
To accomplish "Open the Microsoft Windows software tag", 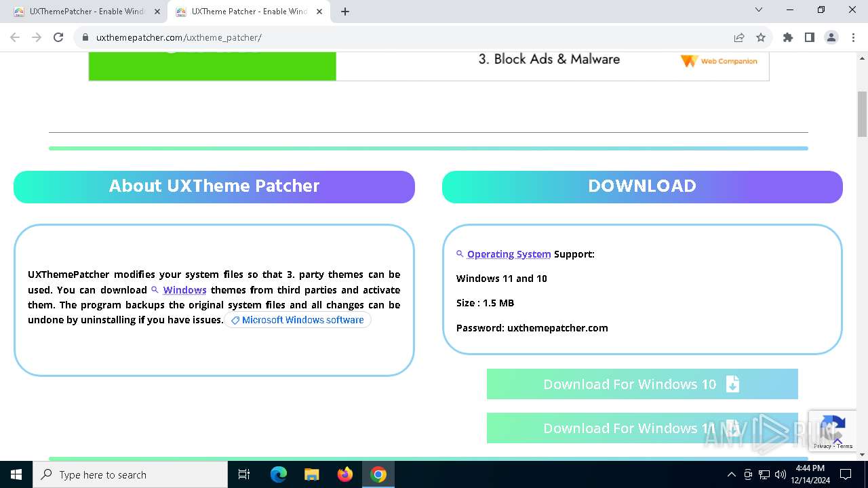I will click(x=298, y=320).
